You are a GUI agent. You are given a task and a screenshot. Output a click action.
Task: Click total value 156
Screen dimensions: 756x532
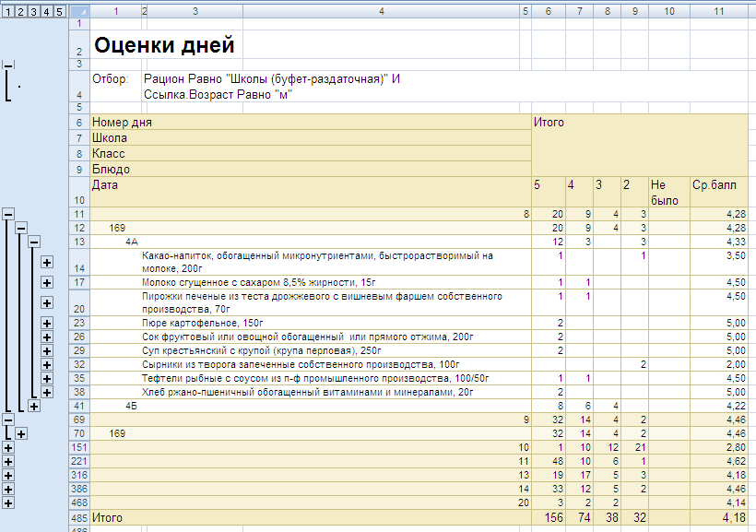click(549, 518)
